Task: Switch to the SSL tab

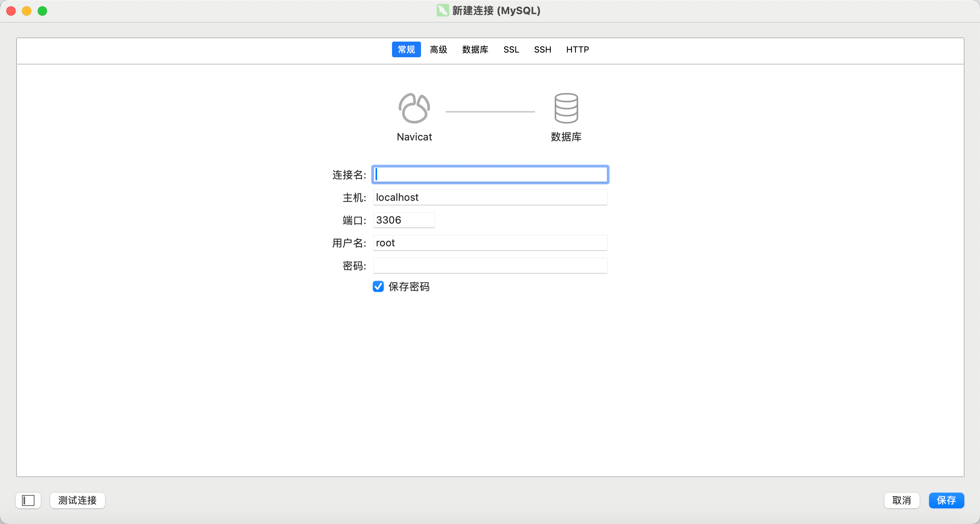Action: [511, 49]
